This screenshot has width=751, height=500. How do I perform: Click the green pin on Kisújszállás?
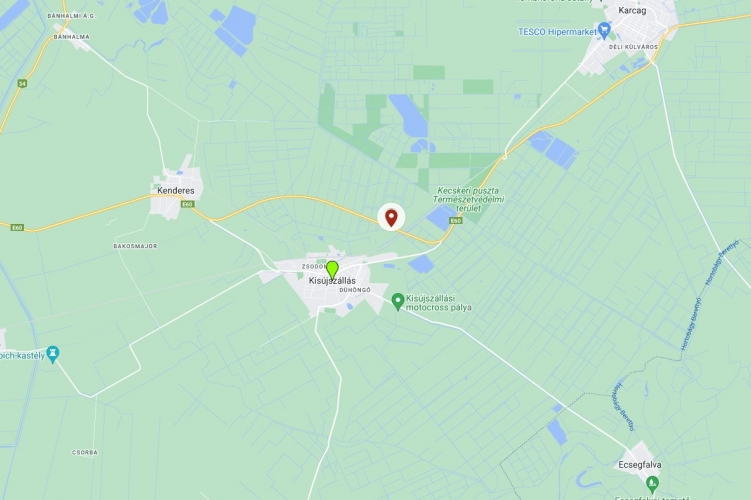pyautogui.click(x=332, y=270)
